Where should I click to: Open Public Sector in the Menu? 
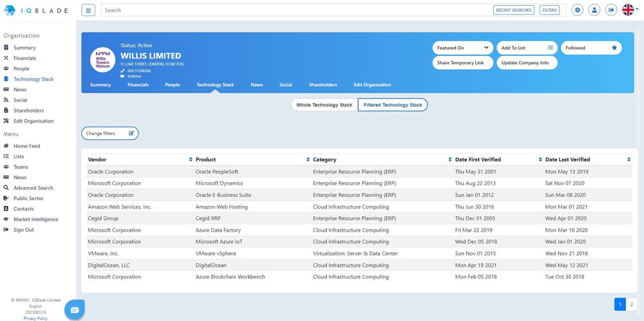pyautogui.click(x=28, y=198)
